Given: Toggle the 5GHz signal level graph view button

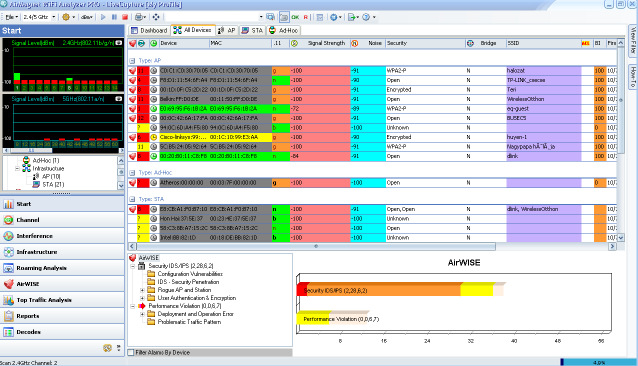Looking at the screenshot, I should [118, 99].
